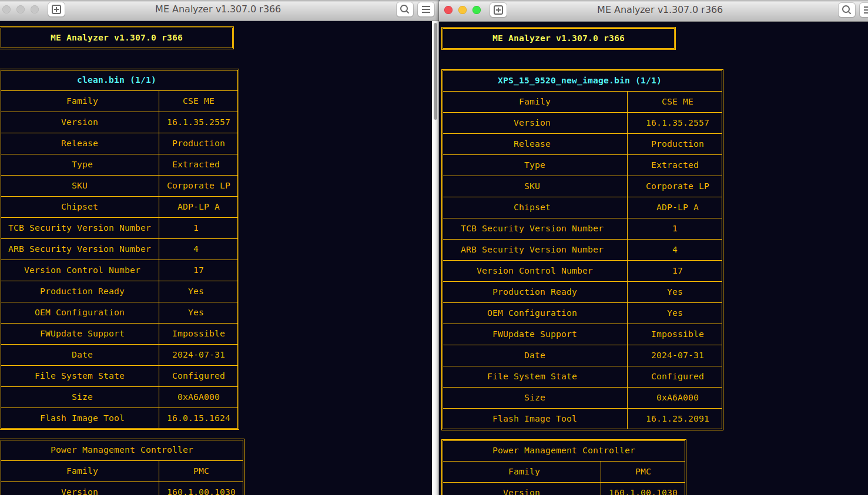Click "Release" label in the XPS_15_9520 table
Viewport: 868px width, 495px height.
pos(532,144)
